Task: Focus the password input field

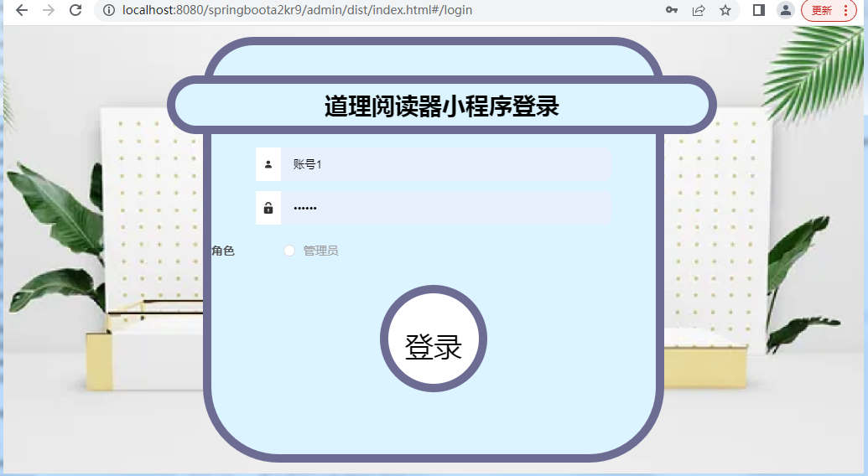Action: pos(444,208)
